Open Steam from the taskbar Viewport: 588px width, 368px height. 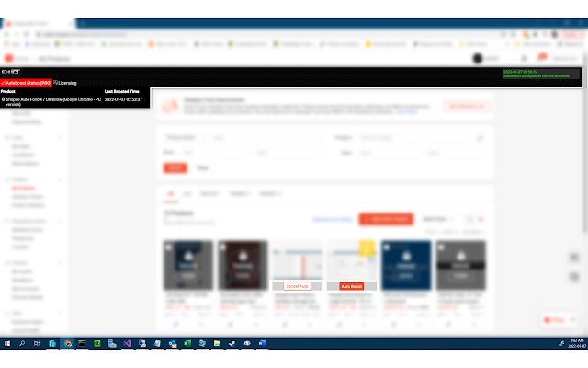click(x=232, y=343)
